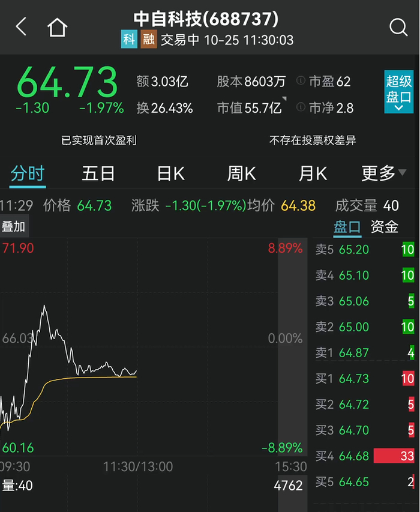420x512 pixels.
Task: Select the 日K tab
Action: (170, 173)
